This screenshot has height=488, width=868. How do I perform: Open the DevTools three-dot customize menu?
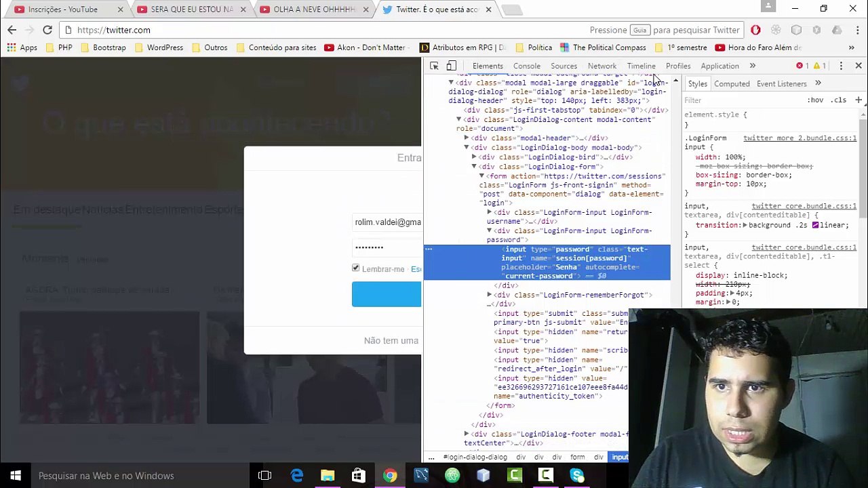841,66
